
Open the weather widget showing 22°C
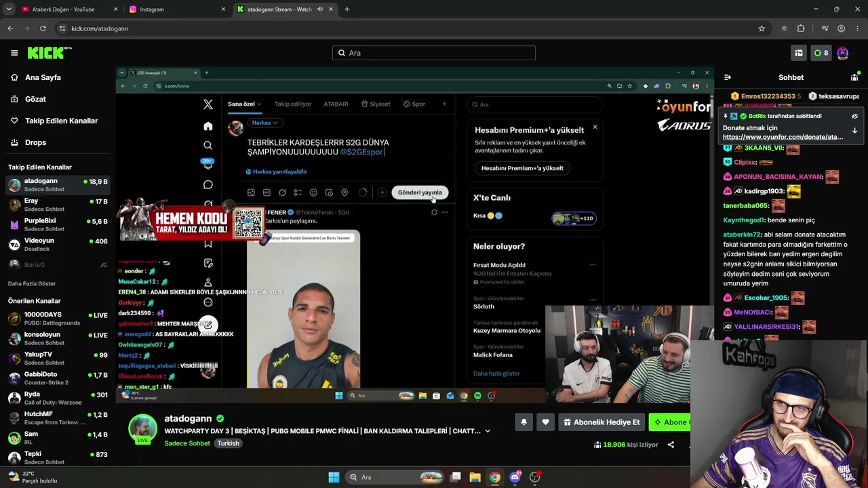coord(33,477)
